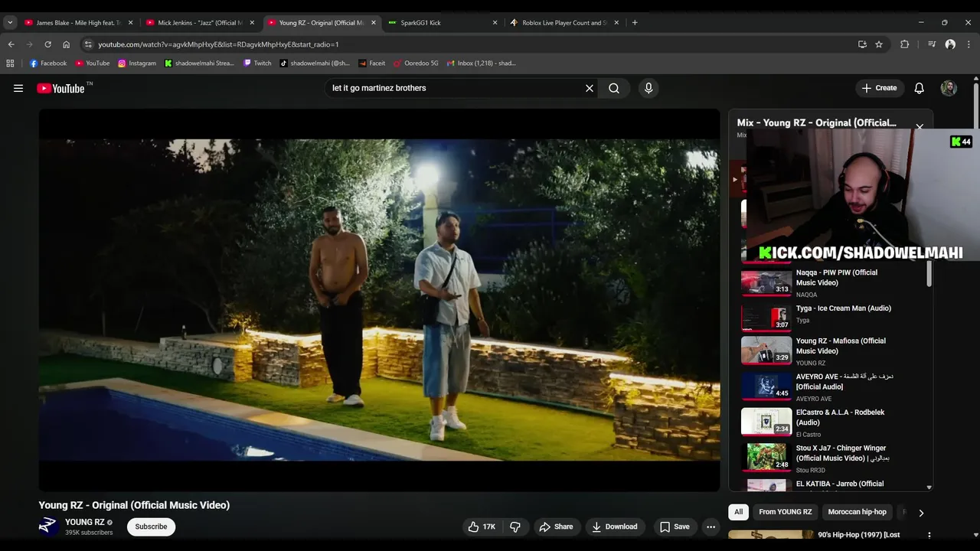Open the YouTube guide hamburger menu
The width and height of the screenshot is (980, 551).
(x=18, y=88)
